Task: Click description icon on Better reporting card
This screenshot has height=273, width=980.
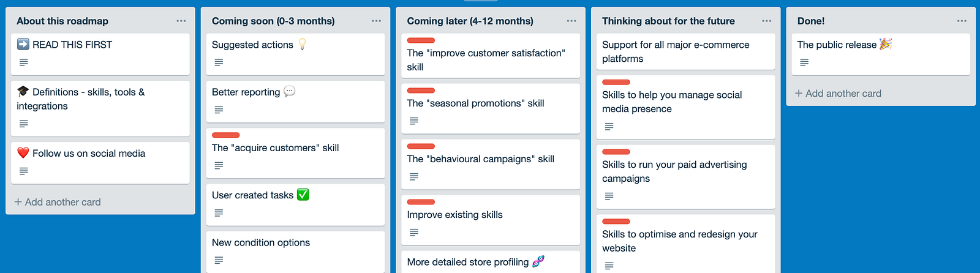Action: (x=219, y=110)
